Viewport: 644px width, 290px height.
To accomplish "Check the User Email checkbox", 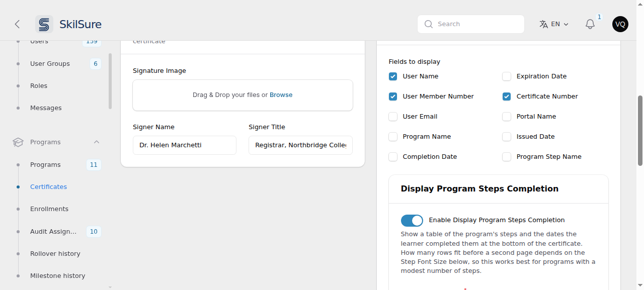I will click(393, 117).
